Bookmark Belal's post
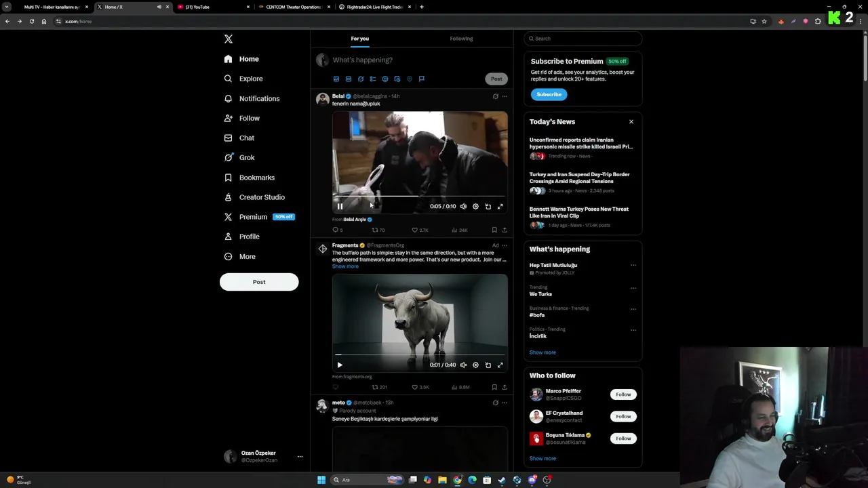868x488 pixels. tap(494, 230)
